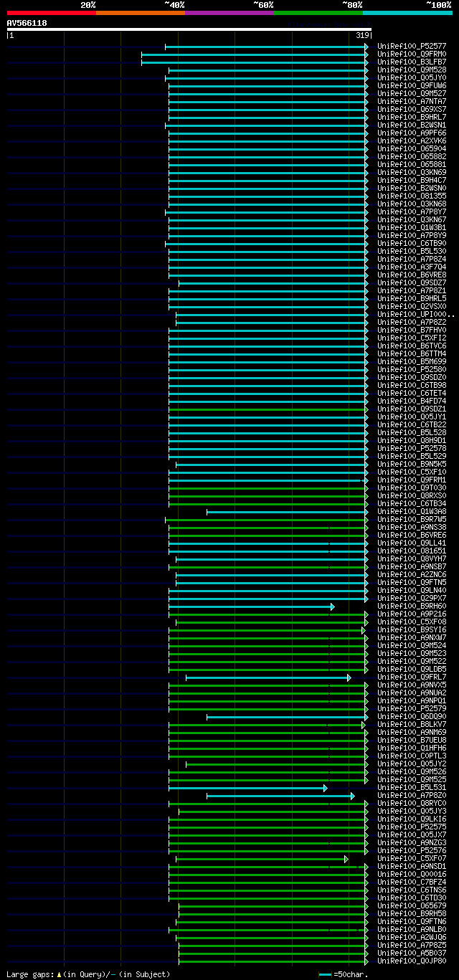Open hit UniRef100_Q9FUW6

click(412, 86)
